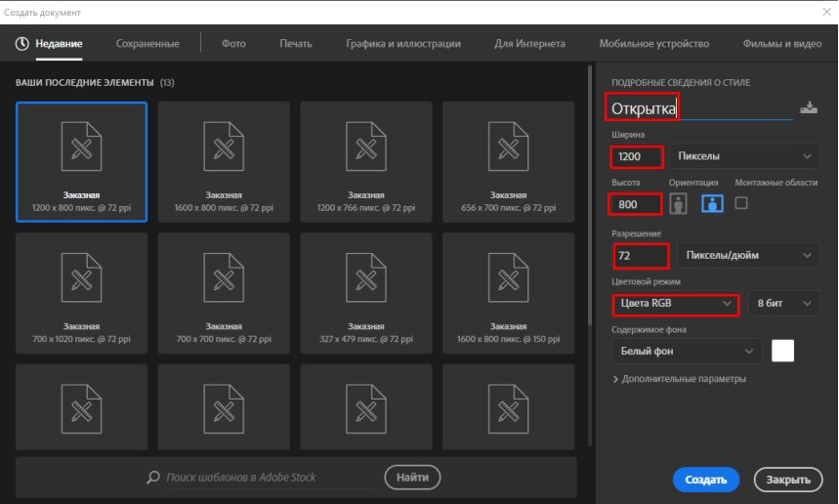Click the Закрыть button
Image resolution: width=839 pixels, height=504 pixels.
pyautogui.click(x=788, y=480)
